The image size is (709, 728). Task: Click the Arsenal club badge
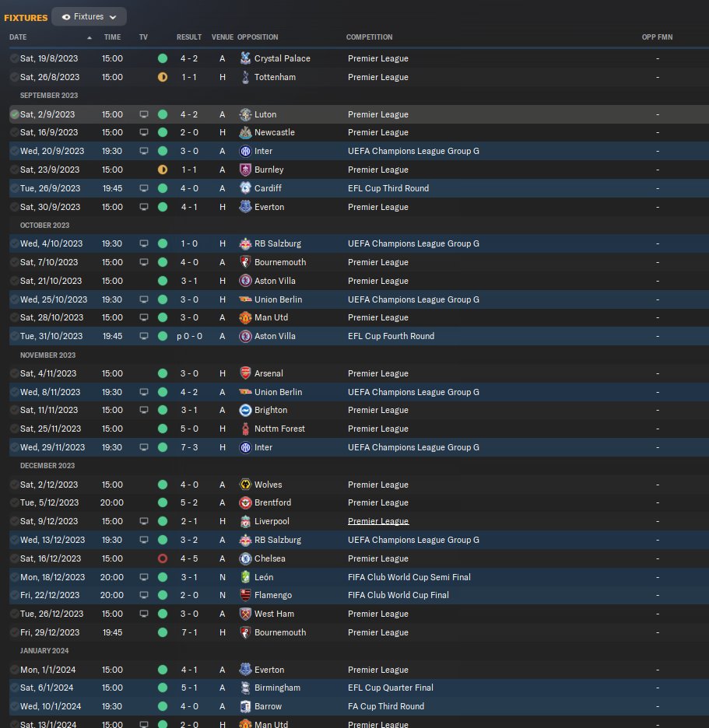click(245, 373)
